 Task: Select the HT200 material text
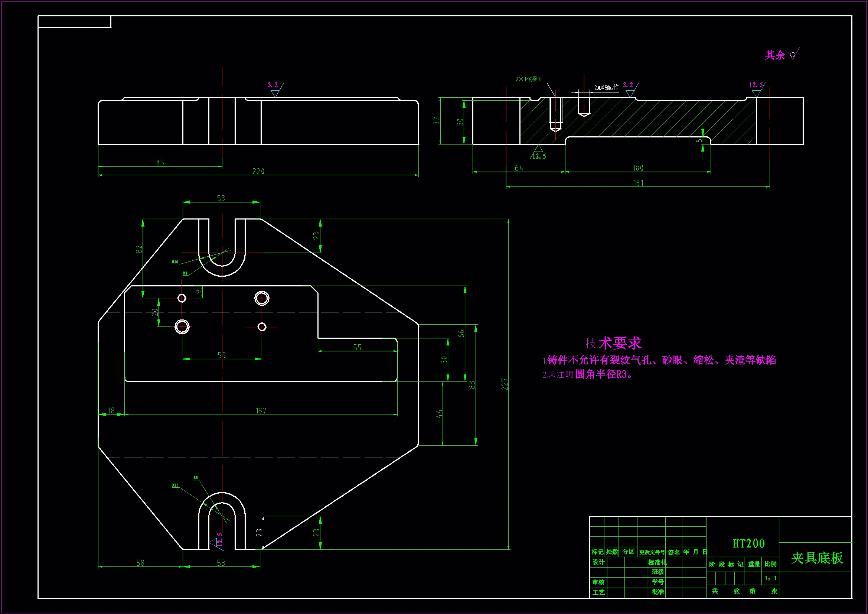(x=748, y=544)
